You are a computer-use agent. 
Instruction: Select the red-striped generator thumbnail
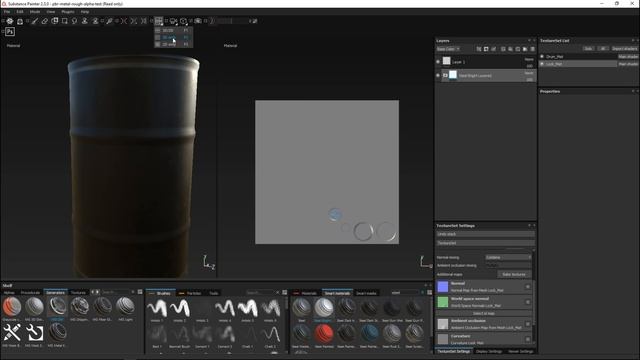tap(12, 307)
